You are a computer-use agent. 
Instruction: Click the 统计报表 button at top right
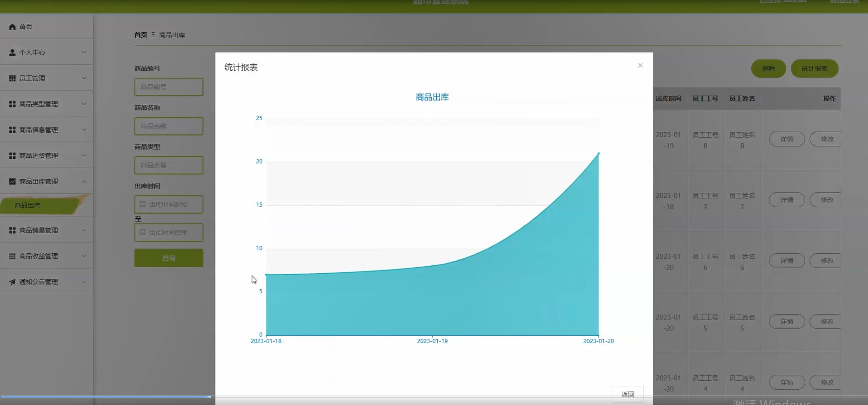(815, 68)
